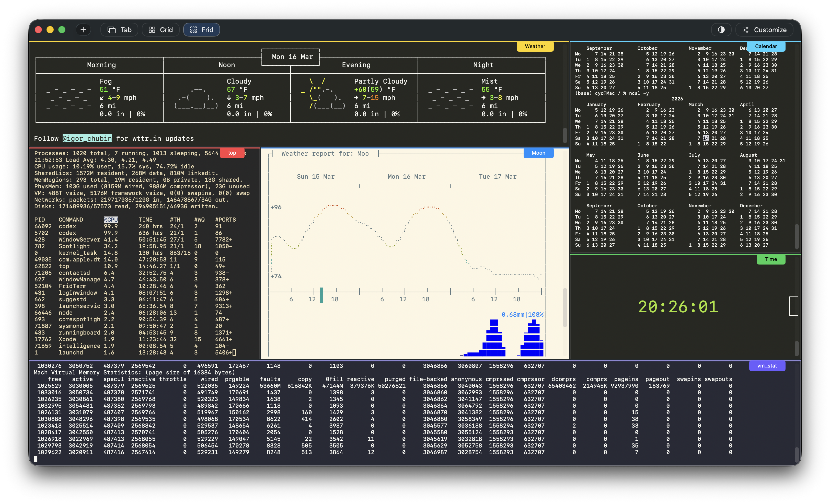Click the Time pane badge
This screenshot has width=830, height=504.
click(771, 259)
